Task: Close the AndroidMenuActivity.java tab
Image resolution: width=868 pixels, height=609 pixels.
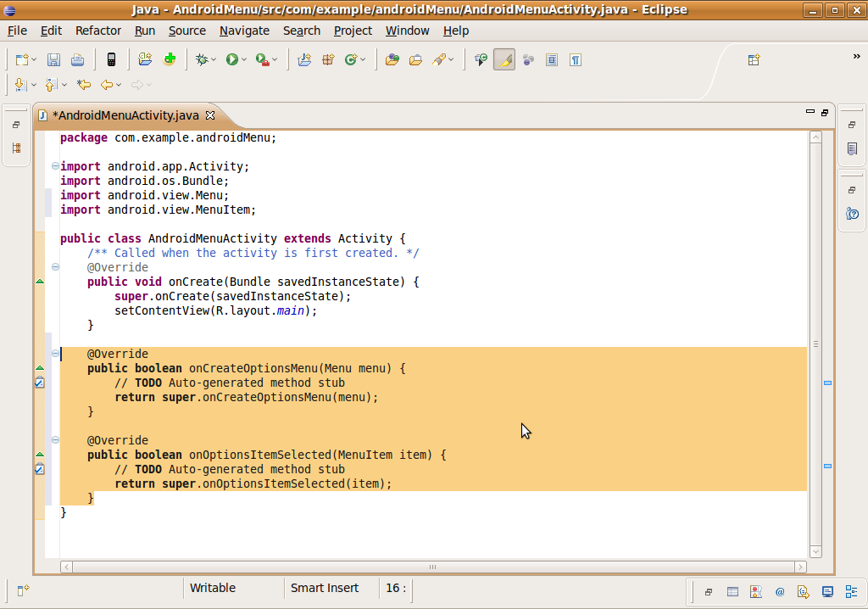Action: click(210, 115)
